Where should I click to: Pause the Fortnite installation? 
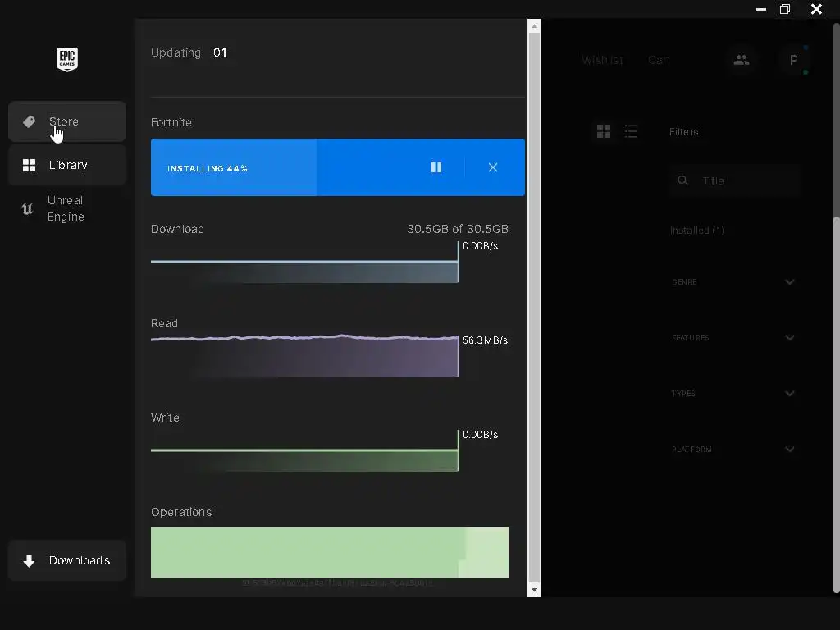(436, 167)
